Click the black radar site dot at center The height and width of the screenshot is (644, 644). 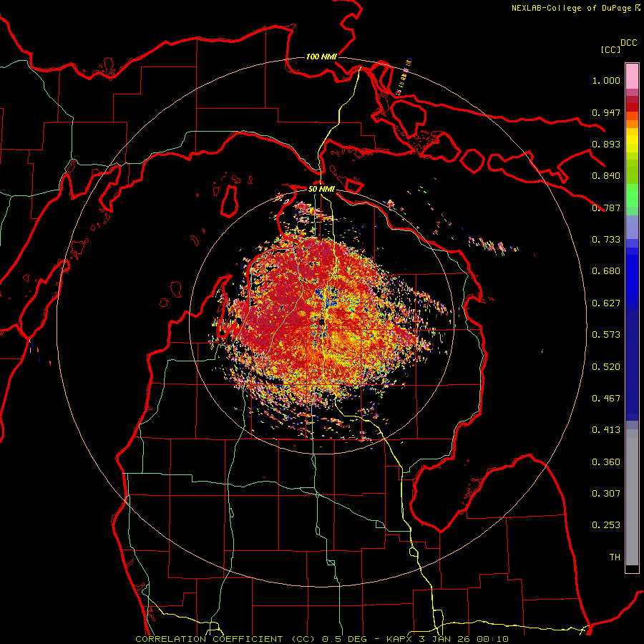pyautogui.click(x=321, y=321)
